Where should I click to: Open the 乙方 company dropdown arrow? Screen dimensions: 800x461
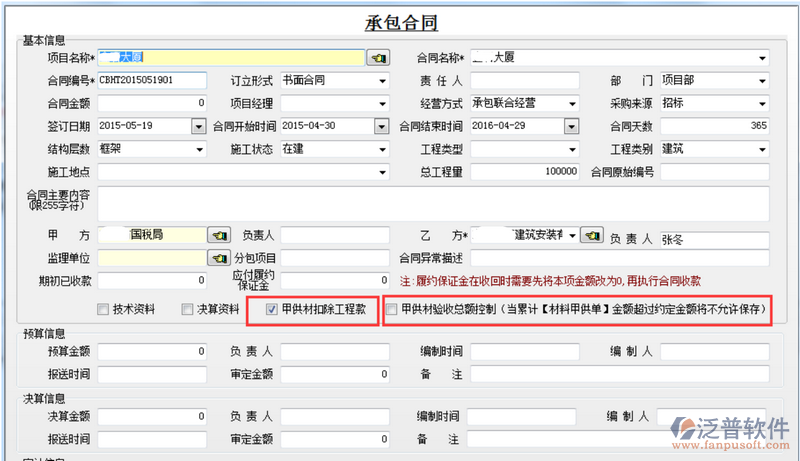572,235
